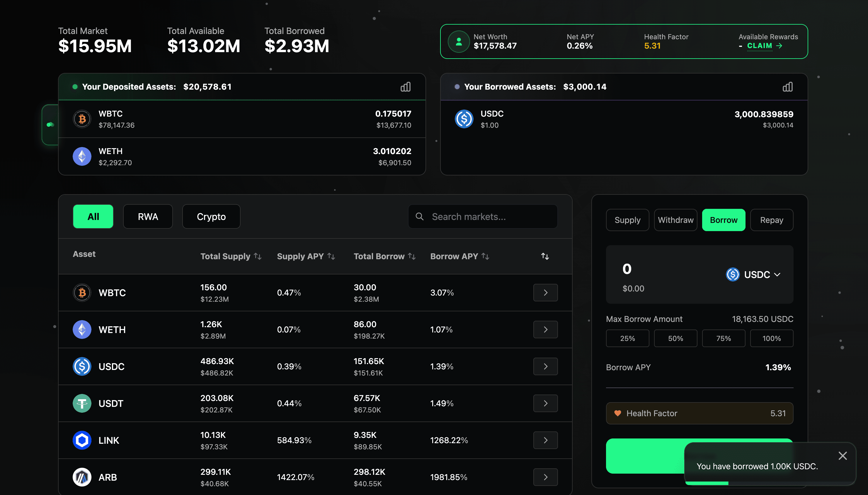Click the sort arrows next to Borrow APY
868x495 pixels.
[485, 256]
